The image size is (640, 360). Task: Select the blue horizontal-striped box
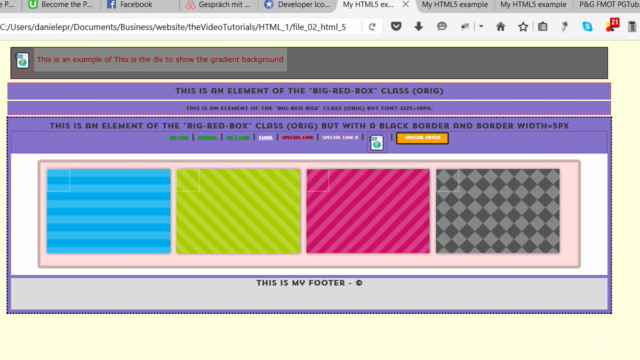point(109,211)
